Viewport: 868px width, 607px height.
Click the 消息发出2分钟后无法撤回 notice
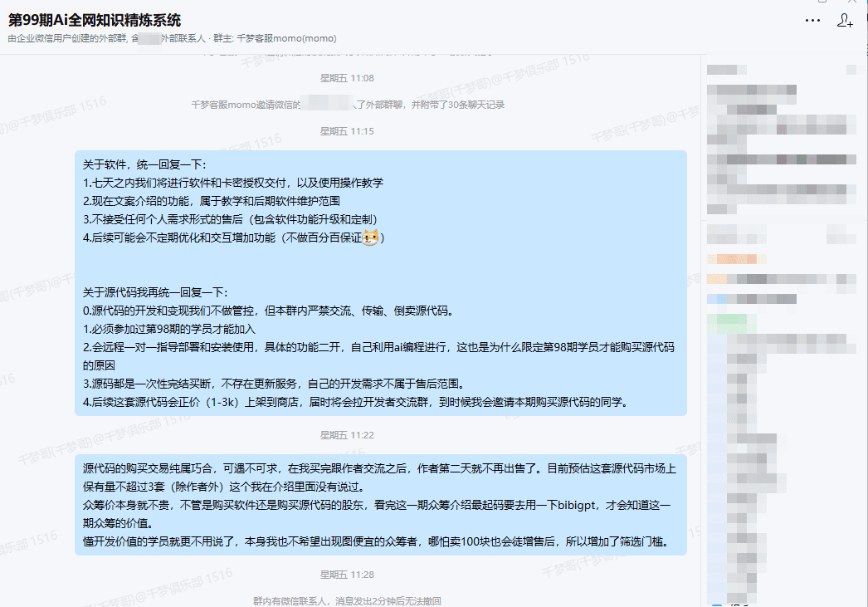click(347, 600)
